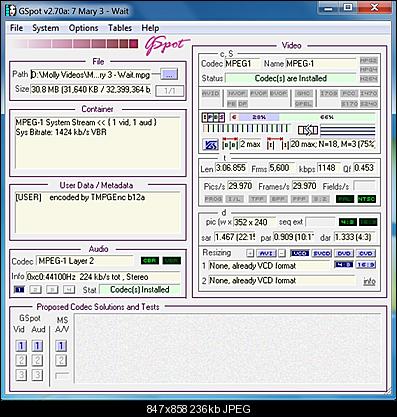The width and height of the screenshot is (397, 417).
Task: Select 'encoded by TMPGEnc b12a' metadata text
Action: point(97,197)
